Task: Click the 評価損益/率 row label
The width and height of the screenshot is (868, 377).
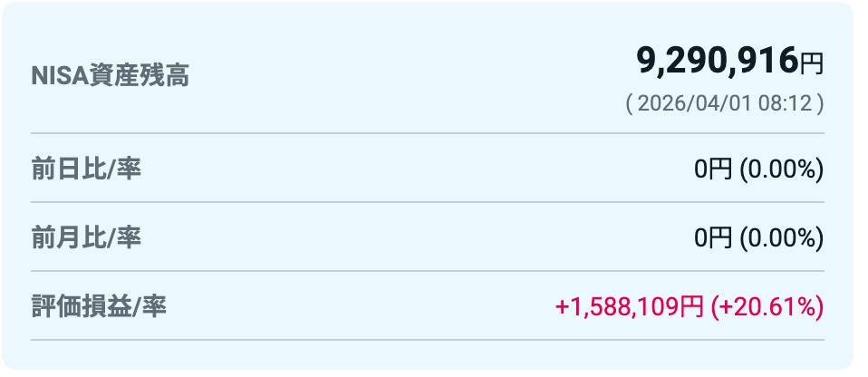Action: 99,306
